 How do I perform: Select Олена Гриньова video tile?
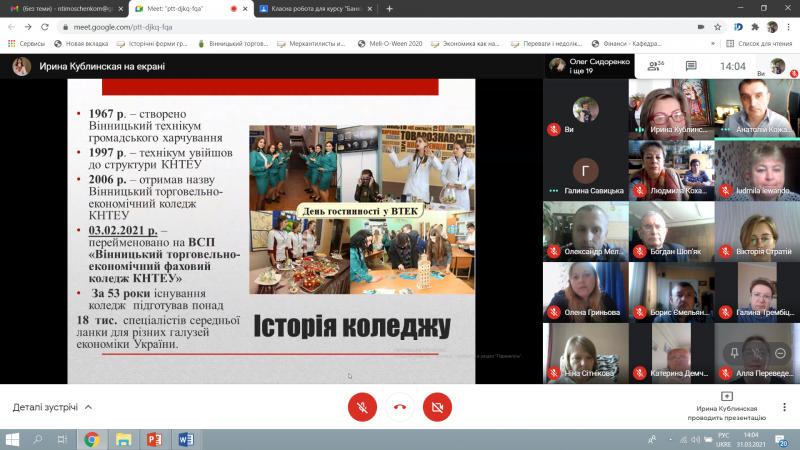[586, 292]
